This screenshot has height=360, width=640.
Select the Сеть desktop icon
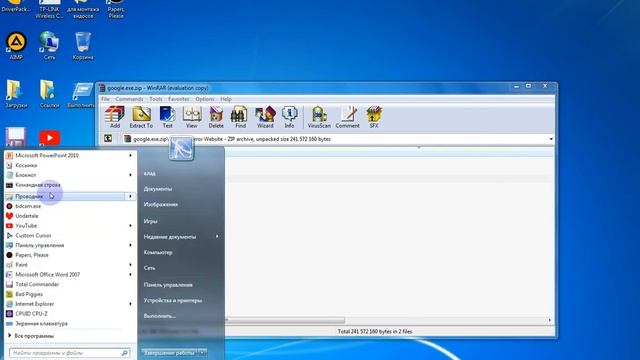[49, 46]
